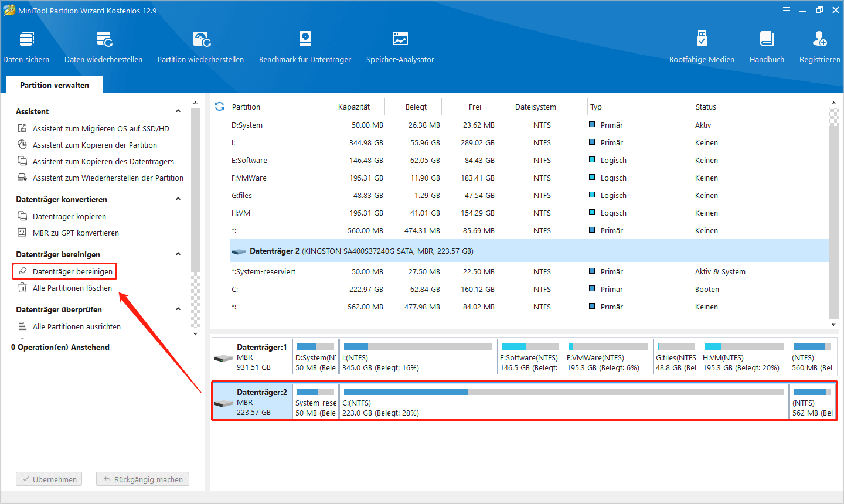The height and width of the screenshot is (504, 844).
Task: Select I:(NTFS) partition block on disk 1
Action: coord(418,357)
